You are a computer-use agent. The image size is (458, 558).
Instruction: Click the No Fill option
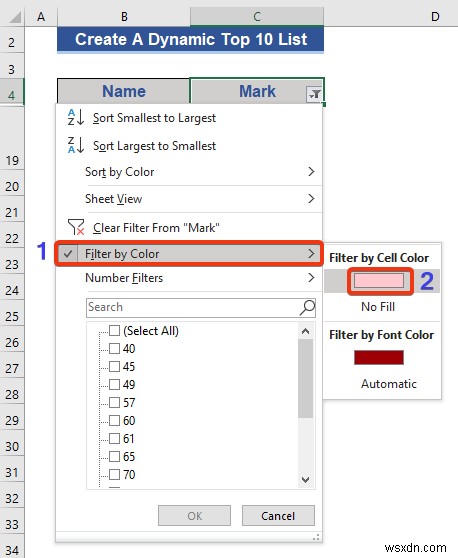378,307
